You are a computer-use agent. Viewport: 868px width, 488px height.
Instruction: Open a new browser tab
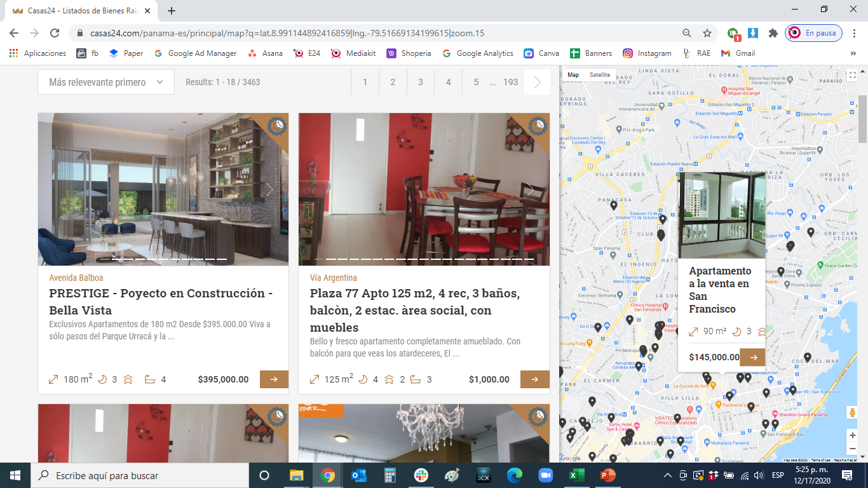pos(172,11)
